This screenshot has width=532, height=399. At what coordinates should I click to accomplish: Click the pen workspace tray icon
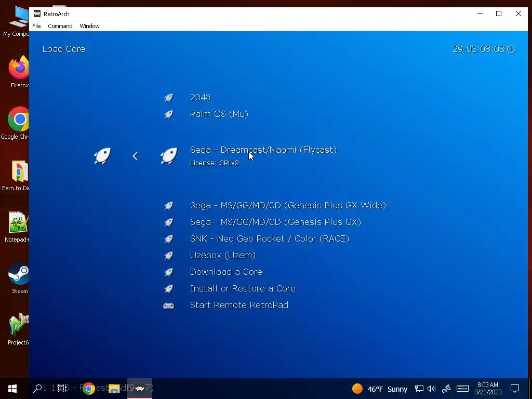tap(446, 389)
